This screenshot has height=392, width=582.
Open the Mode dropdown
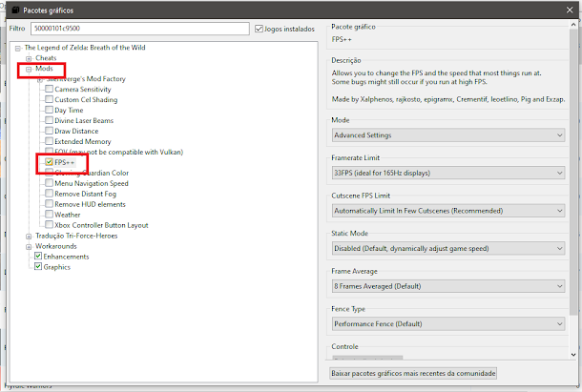pyautogui.click(x=448, y=135)
